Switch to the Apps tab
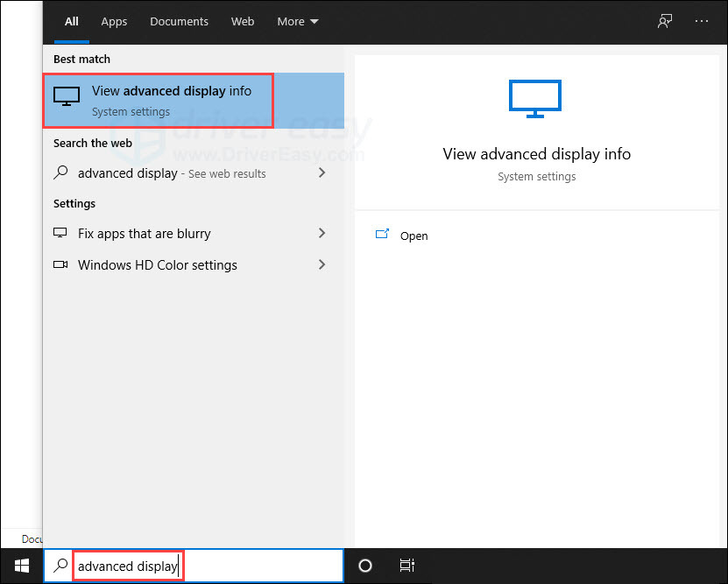 (x=114, y=21)
